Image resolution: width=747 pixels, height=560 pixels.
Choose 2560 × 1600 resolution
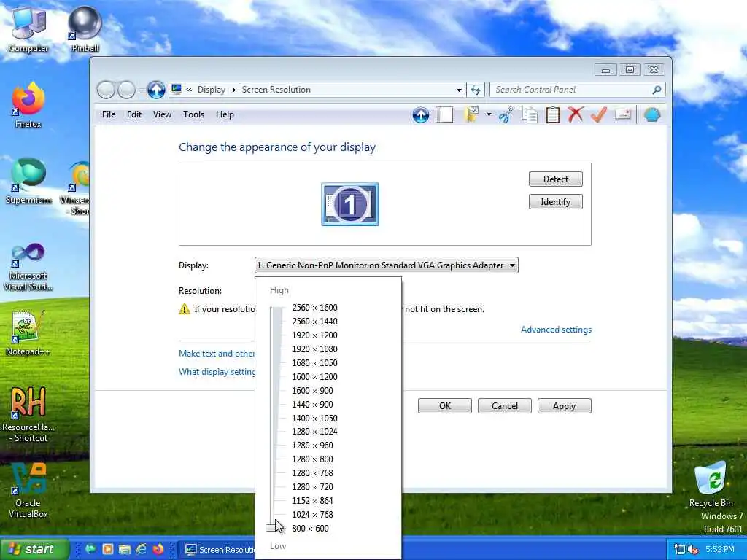click(314, 308)
